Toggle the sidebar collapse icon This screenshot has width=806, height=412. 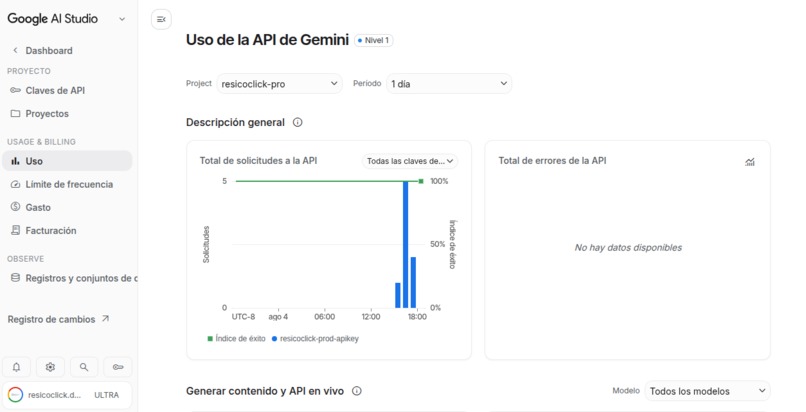161,20
